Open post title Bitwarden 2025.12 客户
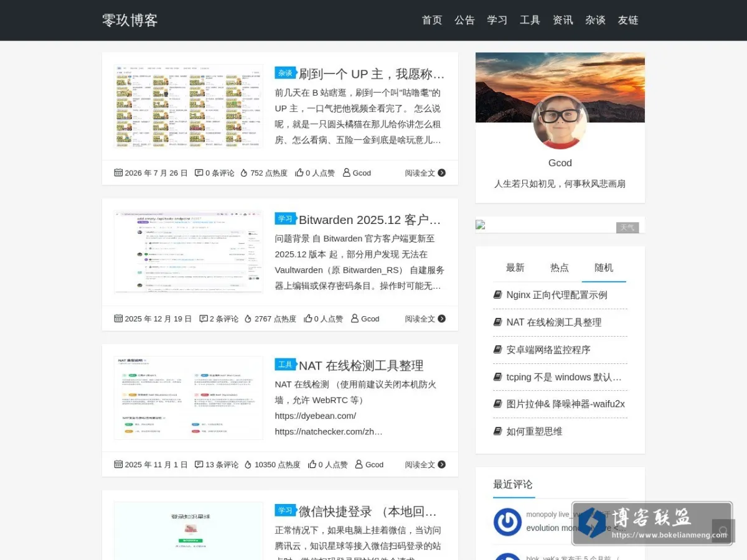 (370, 220)
